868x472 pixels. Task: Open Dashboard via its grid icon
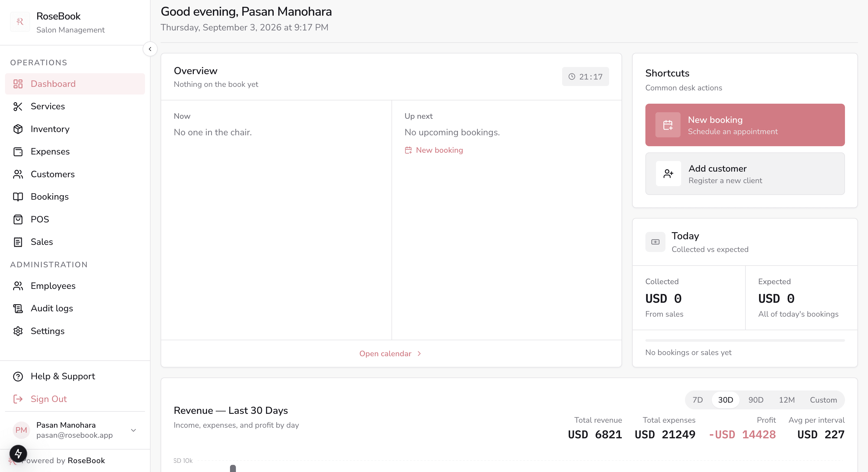pos(18,84)
